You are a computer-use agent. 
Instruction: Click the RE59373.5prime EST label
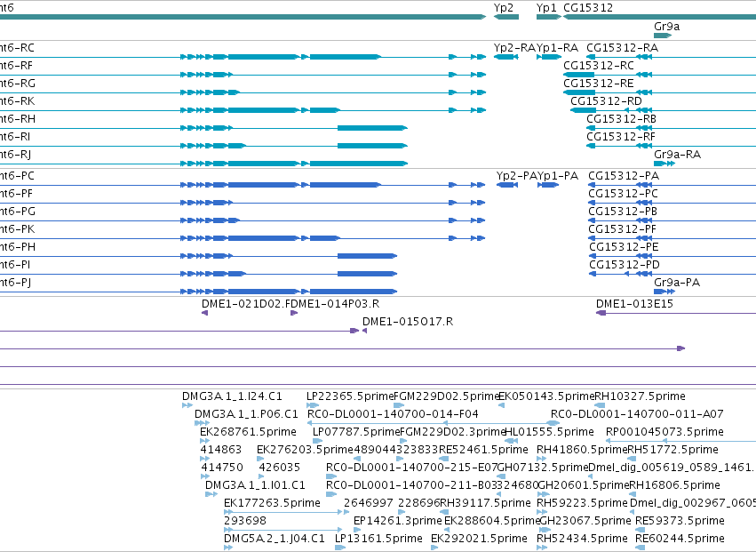coord(680,521)
